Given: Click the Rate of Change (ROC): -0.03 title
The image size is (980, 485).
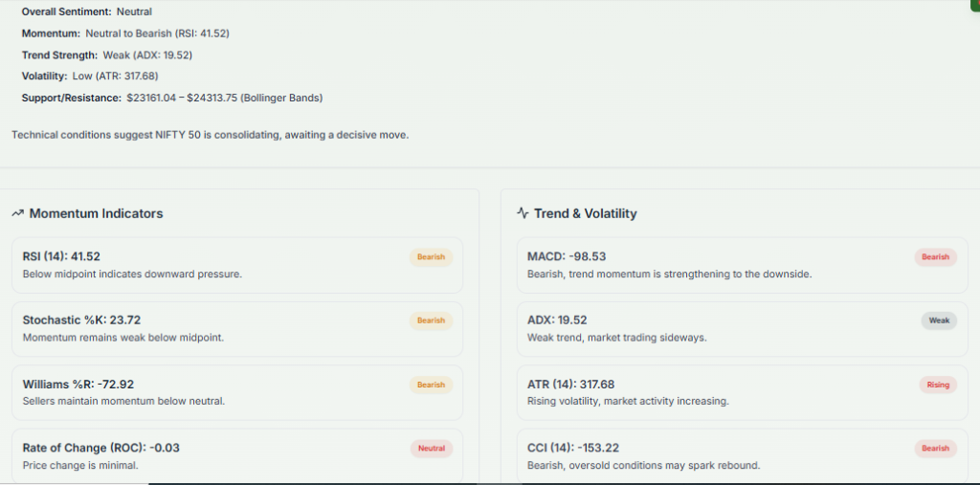Looking at the screenshot, I should tap(101, 448).
